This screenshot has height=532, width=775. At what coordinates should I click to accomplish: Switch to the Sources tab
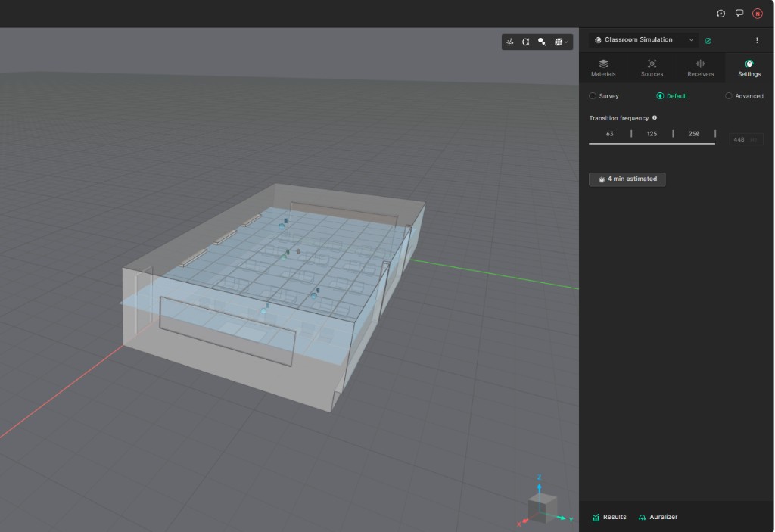coord(652,68)
